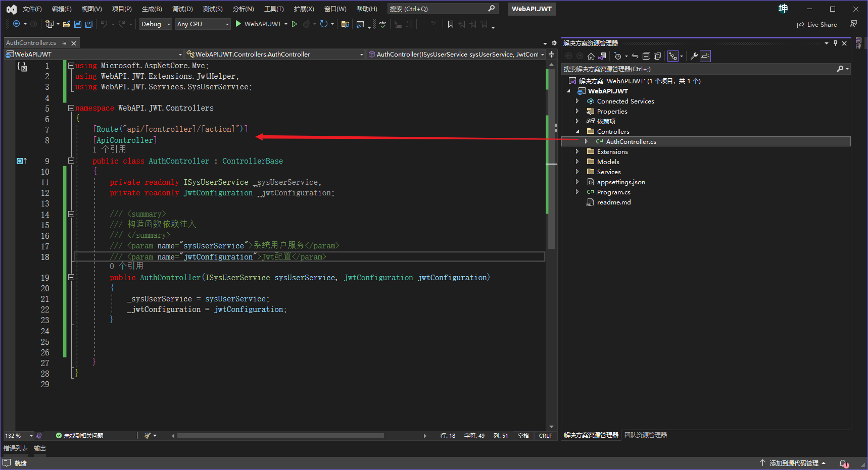Toggle Track Active Item in Solution Explorer
868x470 pixels.
pos(673,56)
